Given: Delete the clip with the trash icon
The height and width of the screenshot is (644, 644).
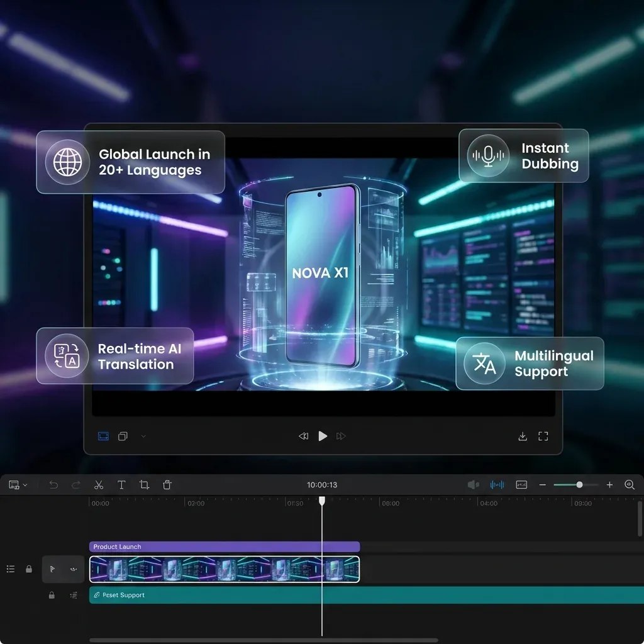Looking at the screenshot, I should pyautogui.click(x=167, y=485).
